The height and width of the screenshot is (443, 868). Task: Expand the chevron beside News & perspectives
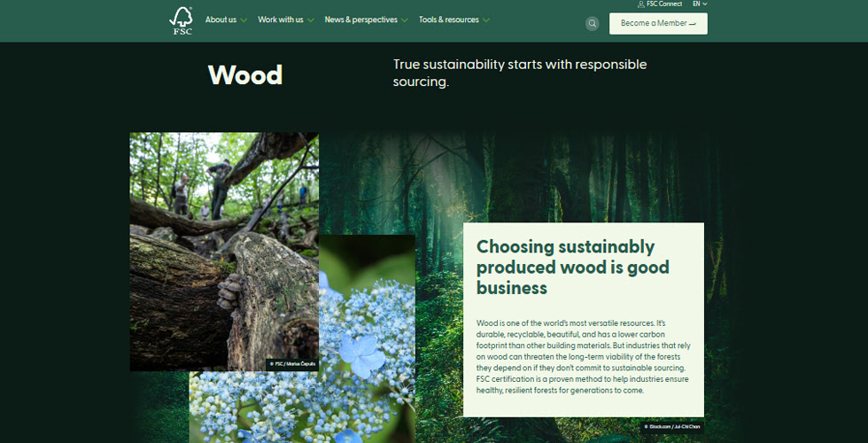[x=405, y=20]
